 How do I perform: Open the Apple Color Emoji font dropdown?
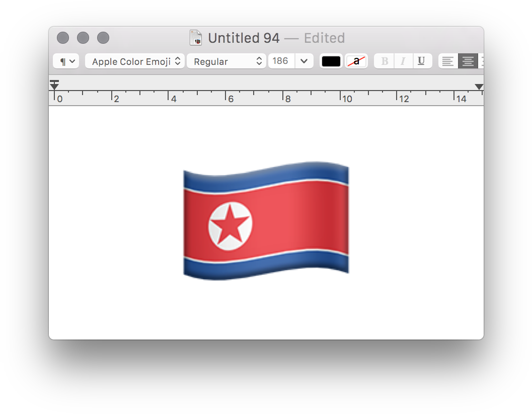(135, 61)
